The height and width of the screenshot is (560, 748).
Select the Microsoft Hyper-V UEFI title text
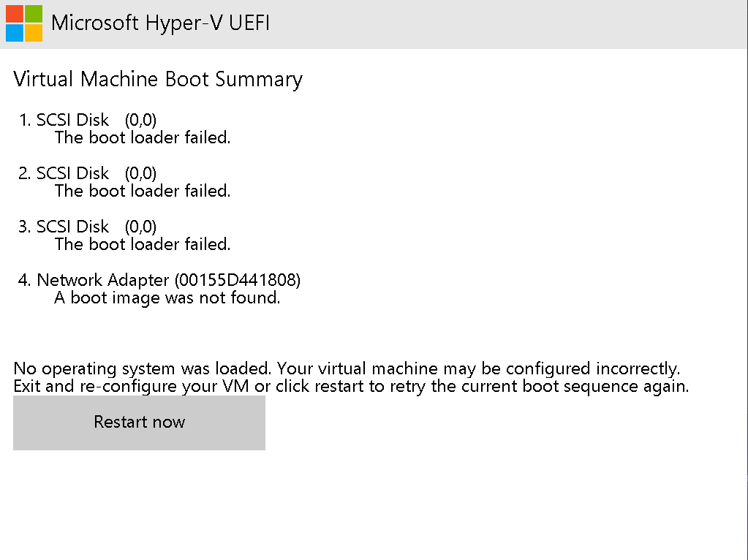click(160, 23)
